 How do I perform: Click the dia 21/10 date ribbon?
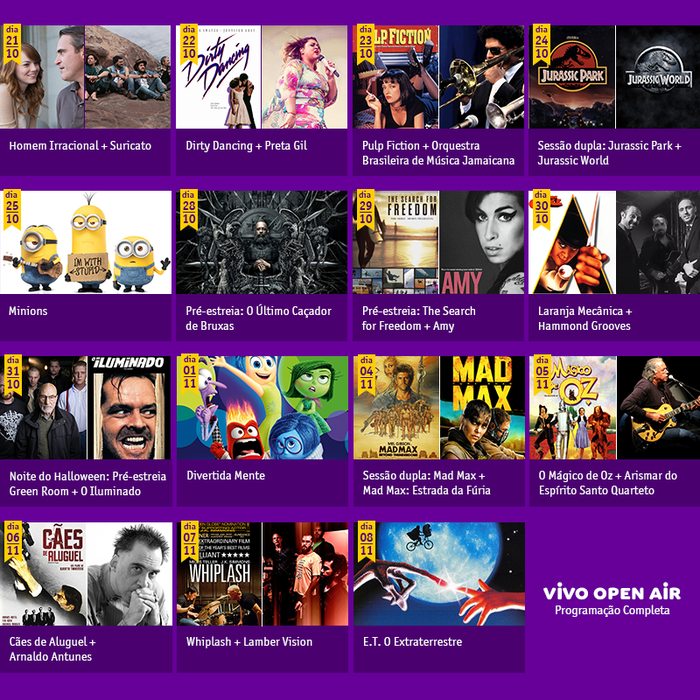click(12, 44)
